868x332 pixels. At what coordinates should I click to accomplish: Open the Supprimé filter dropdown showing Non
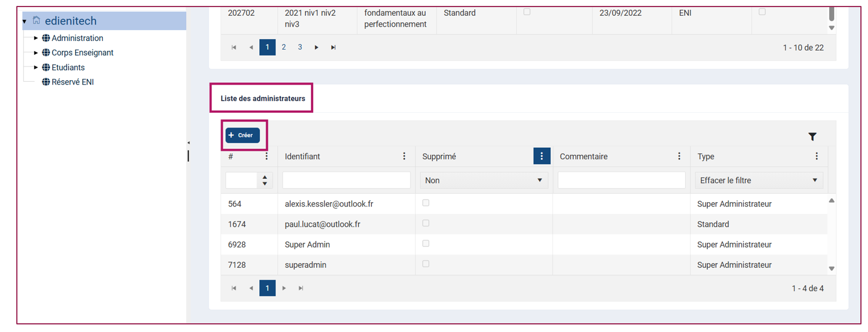point(484,180)
